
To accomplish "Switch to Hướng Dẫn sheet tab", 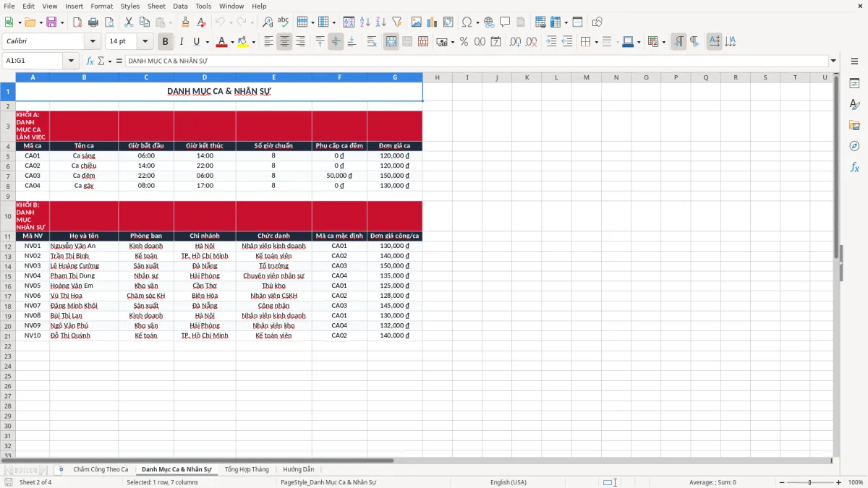I will tap(299, 469).
